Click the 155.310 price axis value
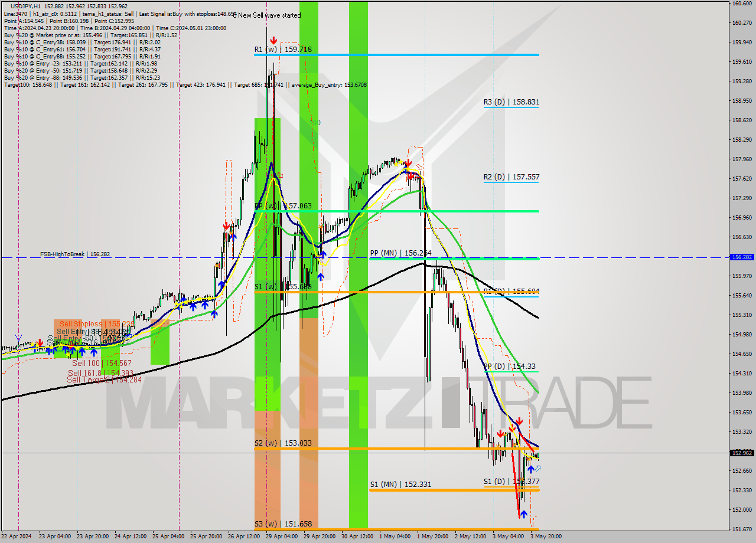The height and width of the screenshot is (543, 756). [x=742, y=315]
